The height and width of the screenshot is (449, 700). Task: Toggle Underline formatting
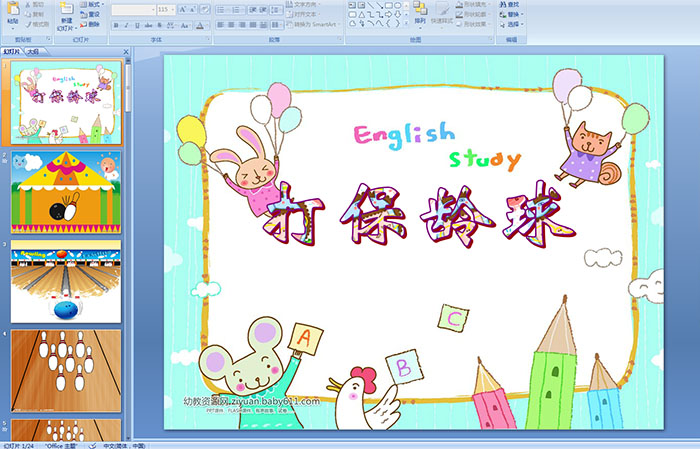coord(137,25)
